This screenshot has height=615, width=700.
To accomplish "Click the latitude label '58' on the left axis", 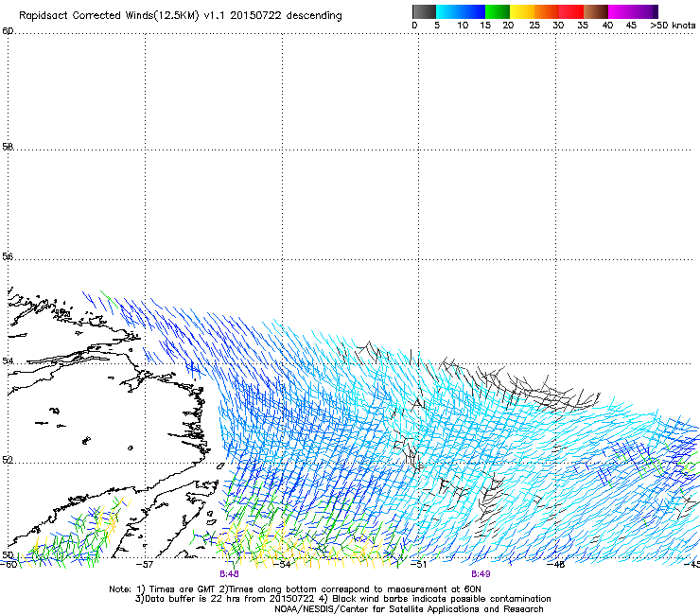I will point(8,147).
